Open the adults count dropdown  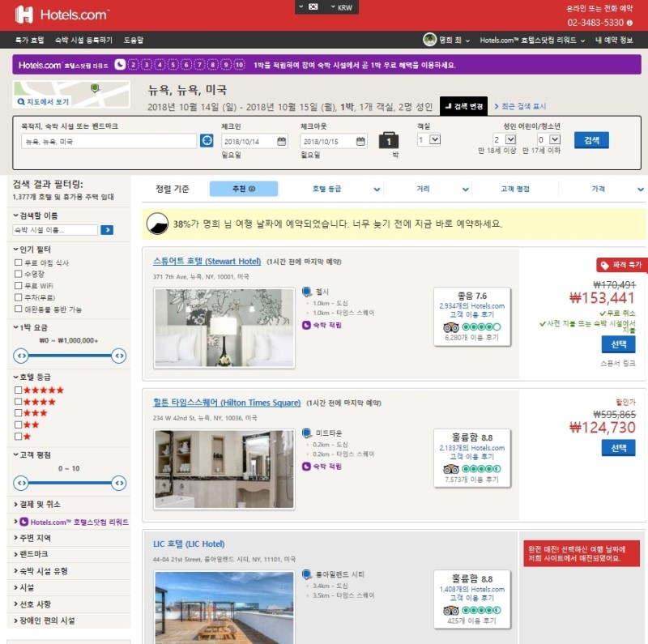505,139
